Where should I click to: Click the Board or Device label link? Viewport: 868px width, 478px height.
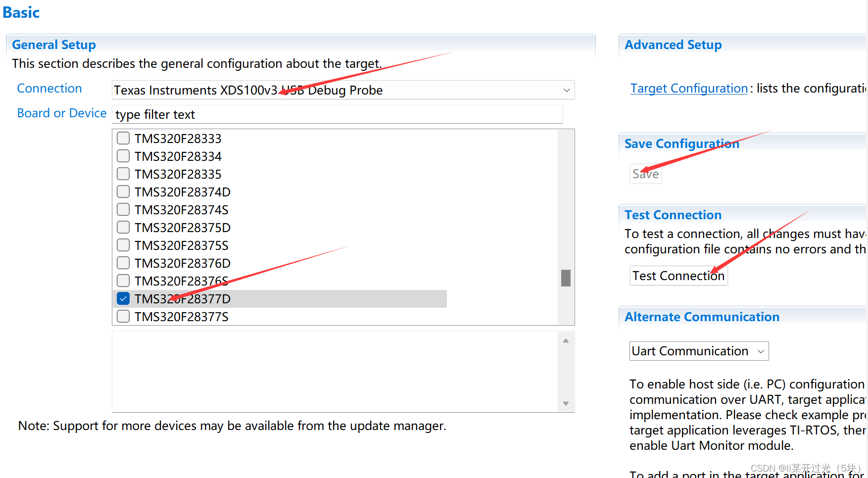coord(62,113)
